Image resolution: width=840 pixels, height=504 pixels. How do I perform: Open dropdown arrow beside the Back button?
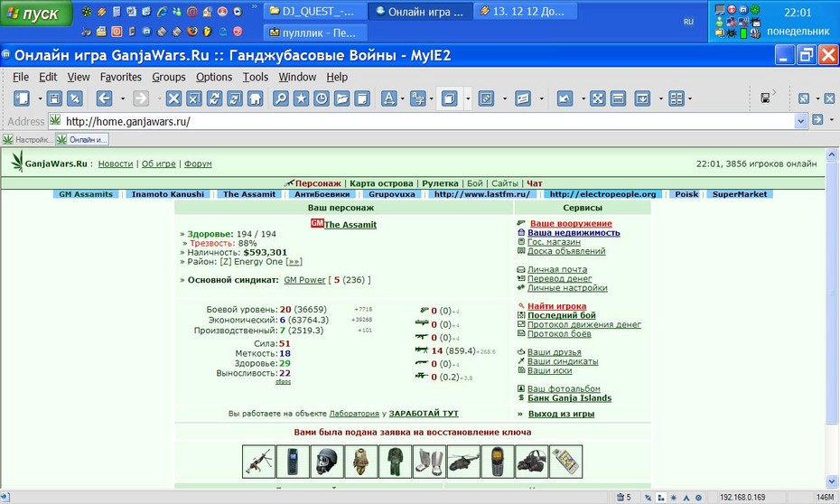(123, 98)
